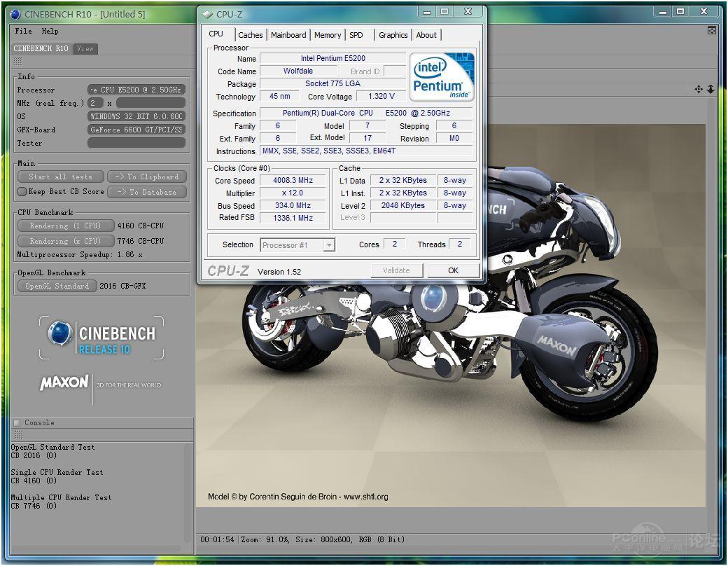Screen dimensions: 728x566
Task: Click the "Multiple CPU Render Test" console line
Action: tap(61, 497)
